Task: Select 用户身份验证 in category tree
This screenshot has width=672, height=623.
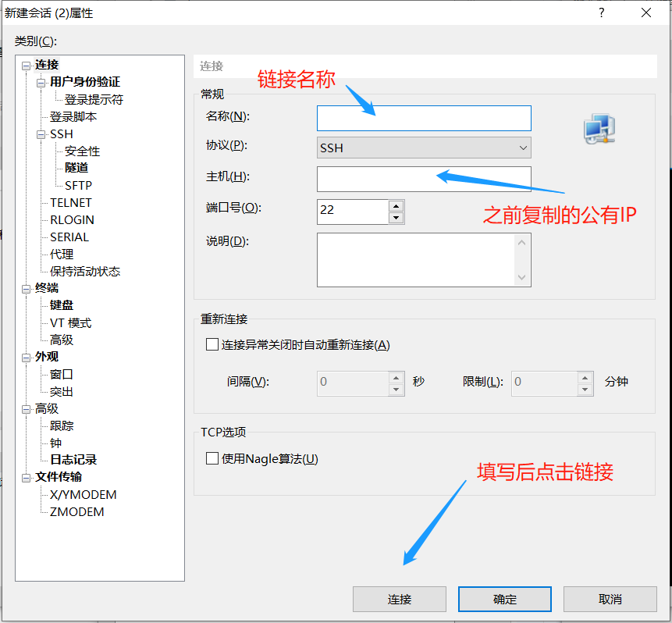Action: point(85,82)
